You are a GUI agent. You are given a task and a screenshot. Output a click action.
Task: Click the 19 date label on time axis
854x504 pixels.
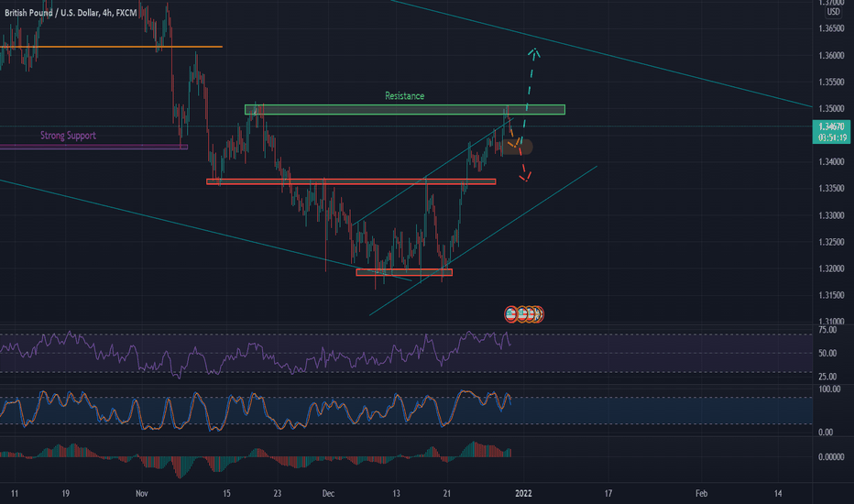65,494
